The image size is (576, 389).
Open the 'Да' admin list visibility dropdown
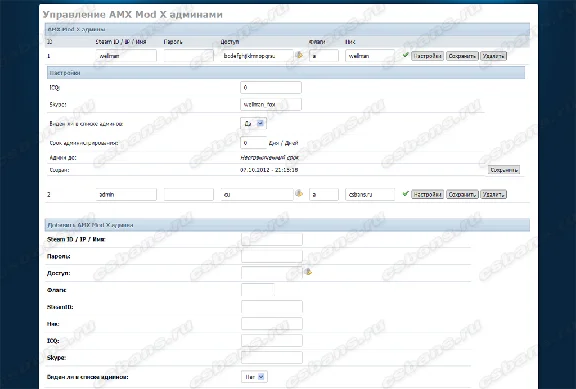click(253, 123)
